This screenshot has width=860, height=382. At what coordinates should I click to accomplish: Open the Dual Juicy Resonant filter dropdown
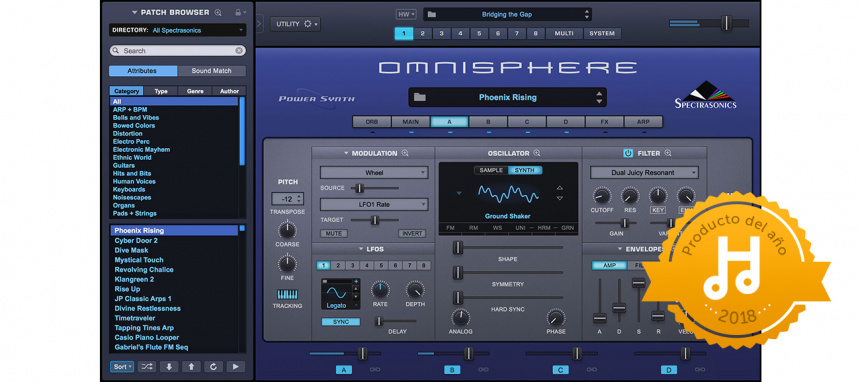(644, 172)
